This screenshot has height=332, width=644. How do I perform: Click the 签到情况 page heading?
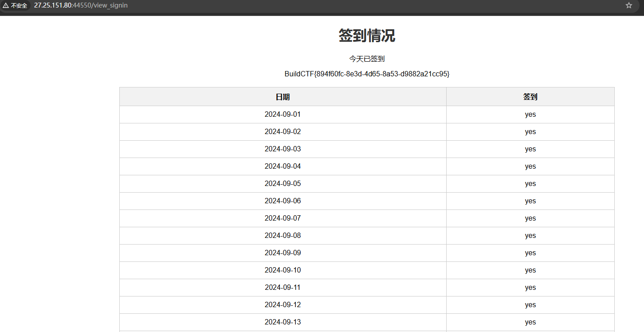(367, 36)
